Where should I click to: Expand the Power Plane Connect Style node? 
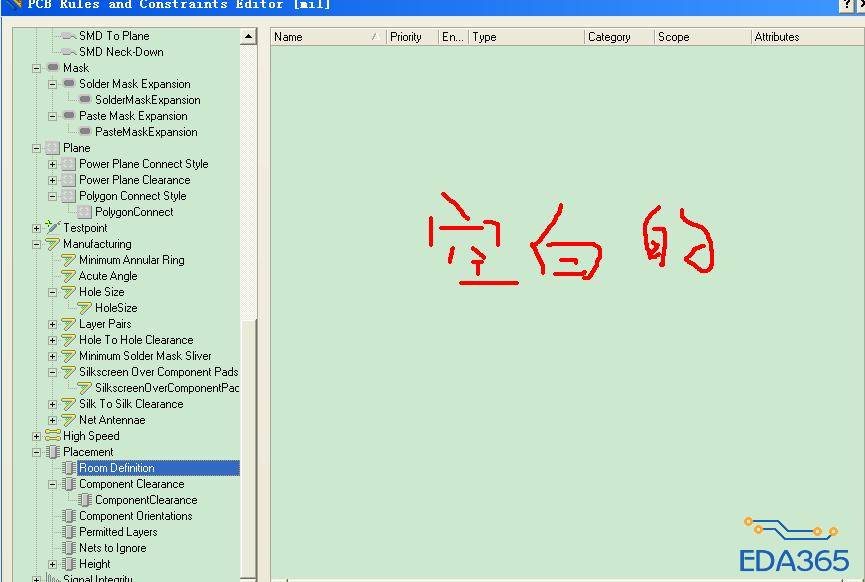[x=52, y=164]
